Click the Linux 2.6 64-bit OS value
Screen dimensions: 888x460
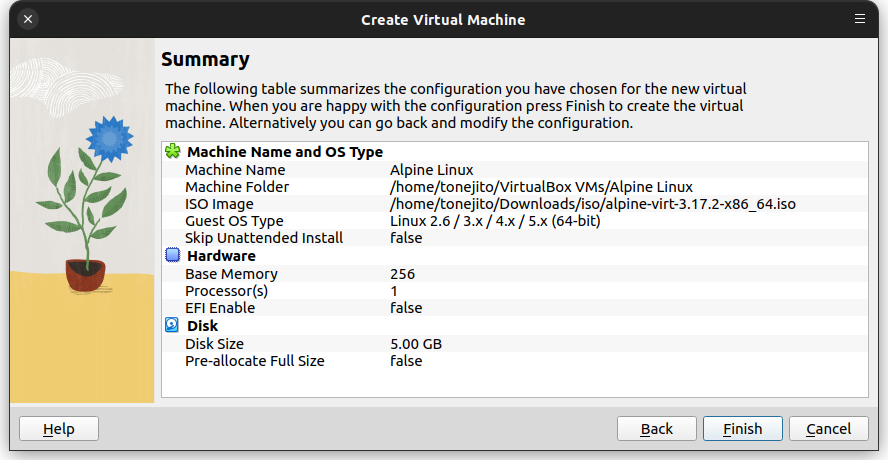(496, 221)
